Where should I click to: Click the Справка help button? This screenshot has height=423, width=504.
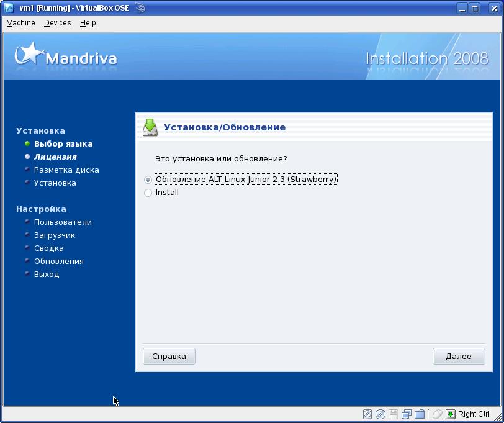[x=169, y=356]
